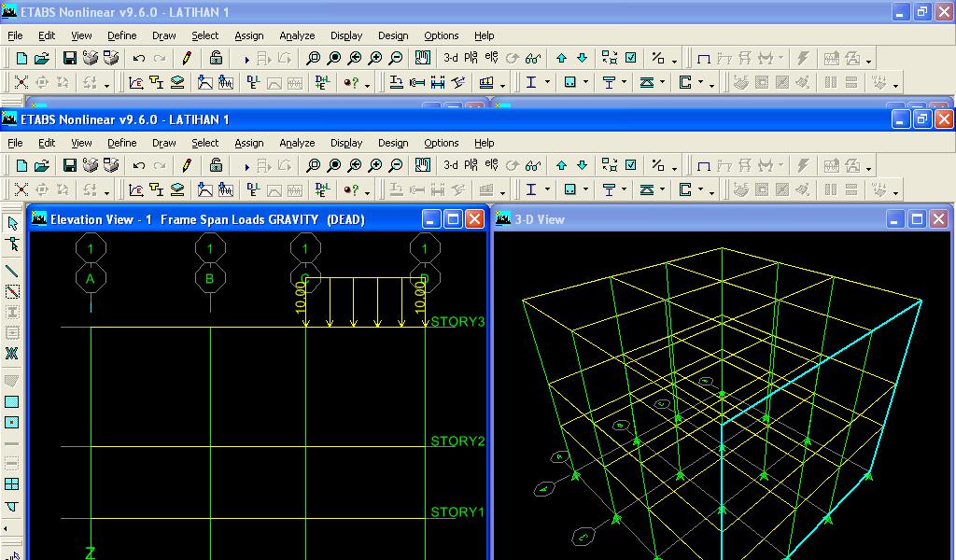This screenshot has width=956, height=560.
Task: Choose the Draw Rectangular Areas tool
Action: 12,401
